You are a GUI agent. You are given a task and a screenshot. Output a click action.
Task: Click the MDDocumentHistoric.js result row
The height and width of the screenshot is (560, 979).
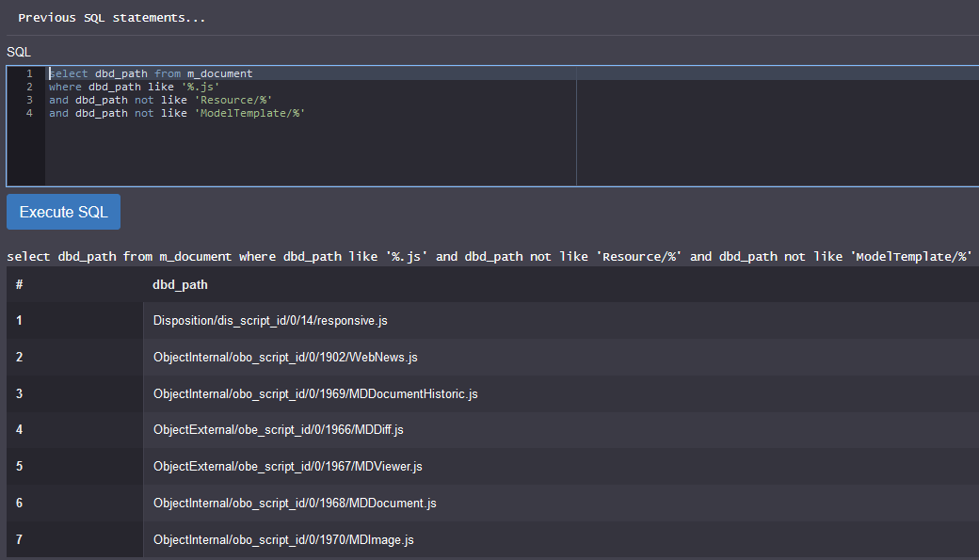point(315,394)
